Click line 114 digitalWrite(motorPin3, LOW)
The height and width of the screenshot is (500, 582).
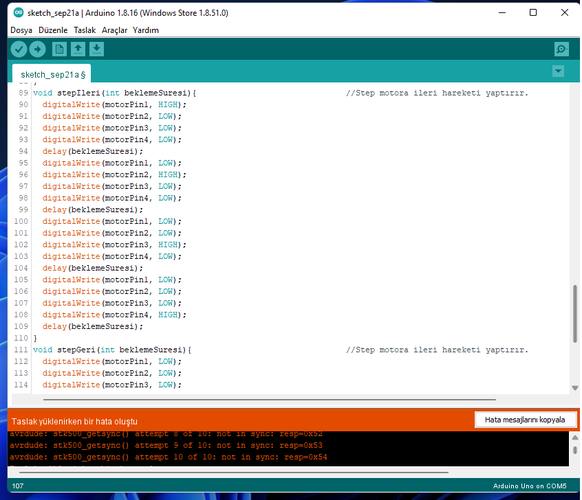pos(112,385)
